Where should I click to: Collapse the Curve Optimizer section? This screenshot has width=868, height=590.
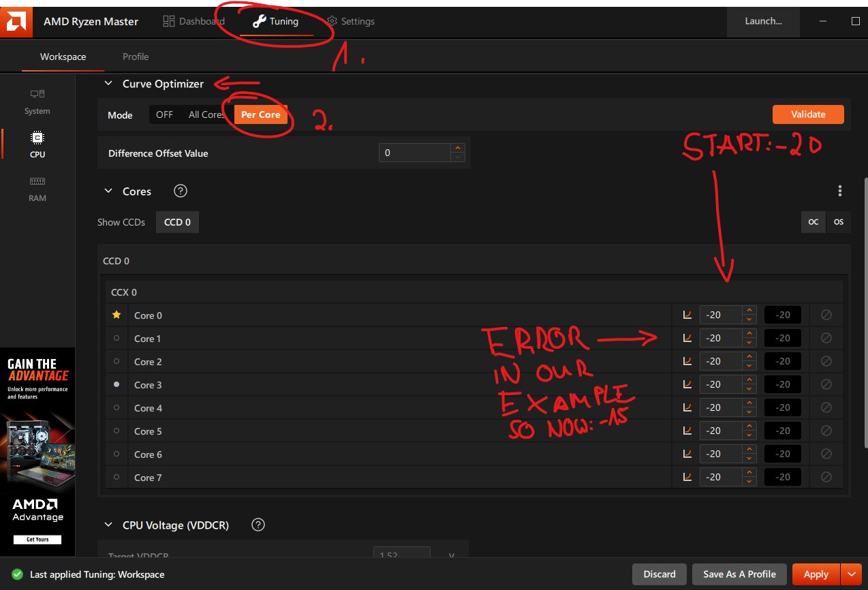tap(108, 84)
